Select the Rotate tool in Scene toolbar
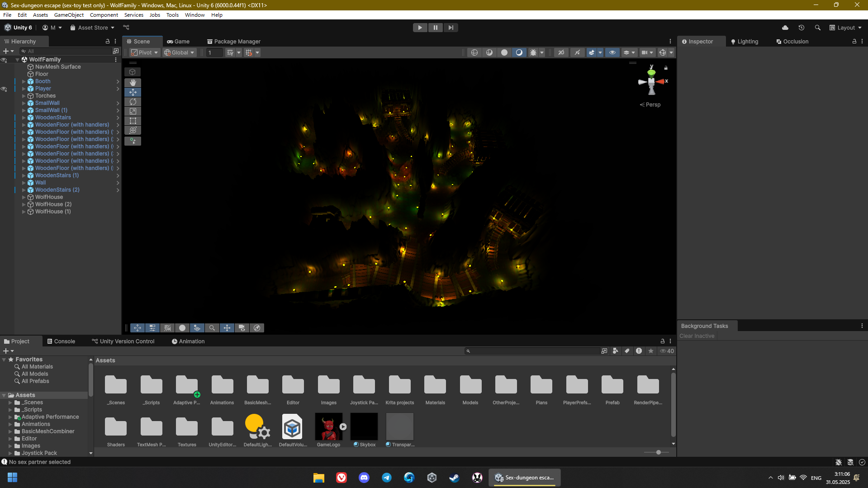This screenshot has height=488, width=868. (133, 102)
